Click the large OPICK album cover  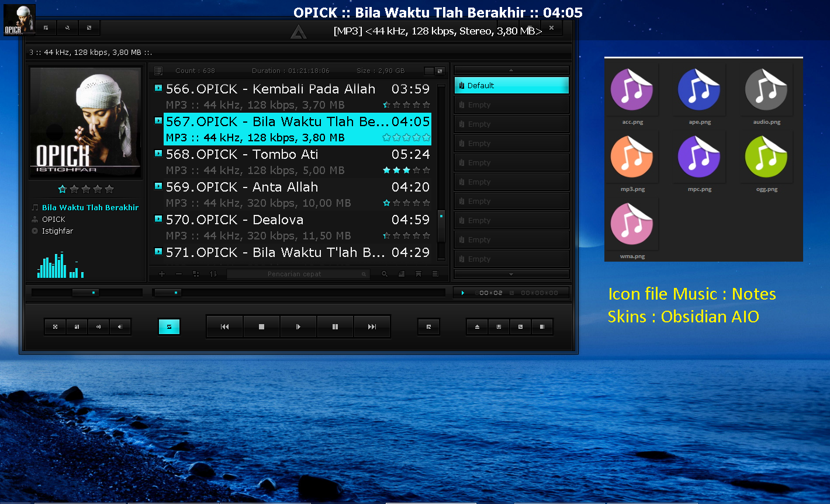point(85,123)
